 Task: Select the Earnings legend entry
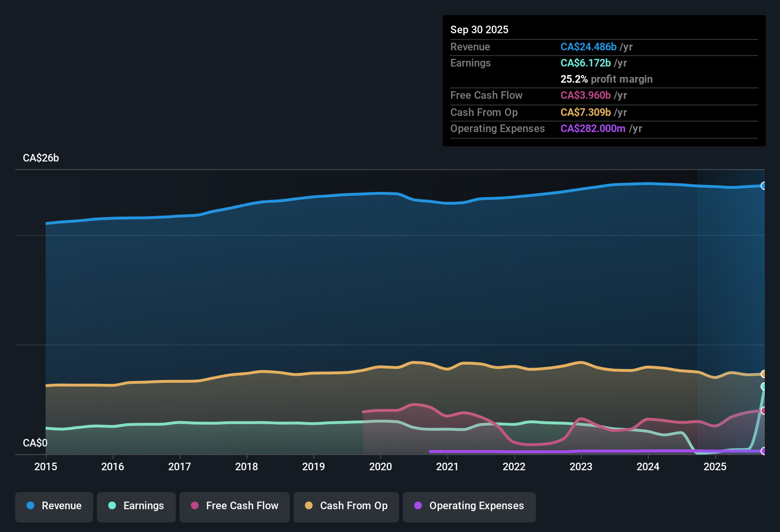point(136,506)
